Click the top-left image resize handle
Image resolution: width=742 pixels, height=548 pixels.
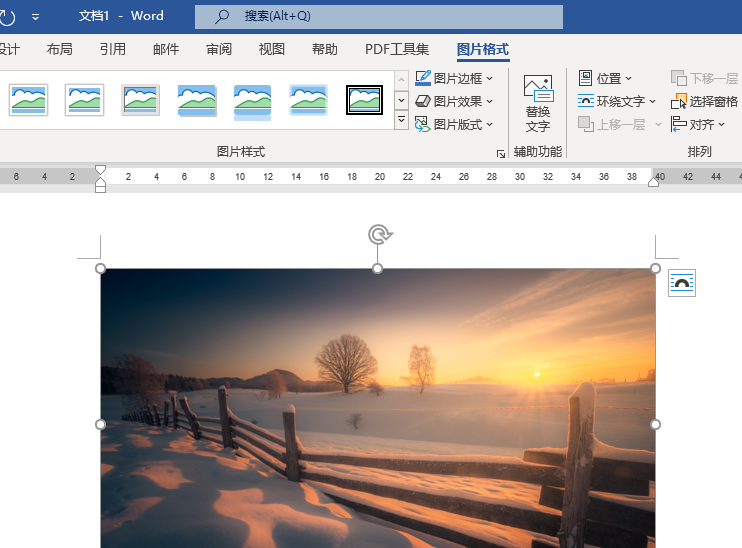click(100, 268)
